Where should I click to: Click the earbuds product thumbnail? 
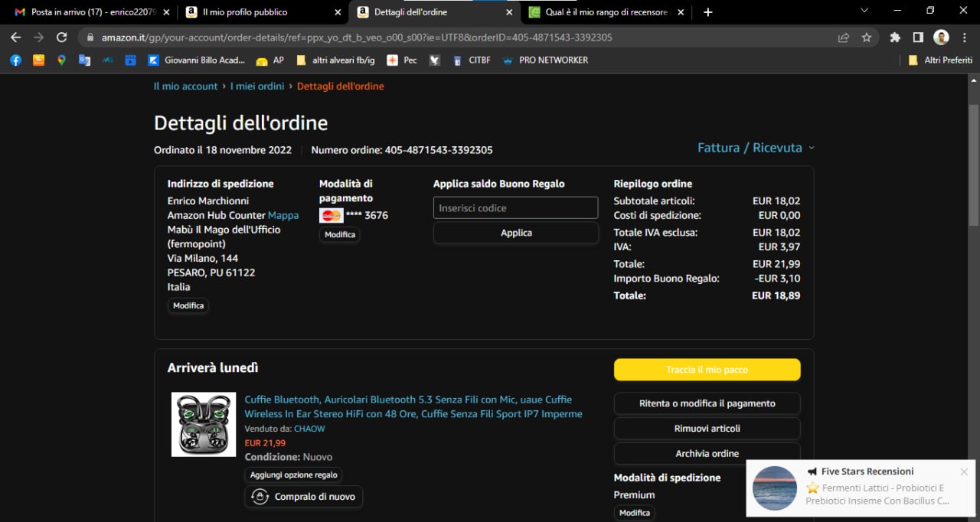[x=203, y=425]
